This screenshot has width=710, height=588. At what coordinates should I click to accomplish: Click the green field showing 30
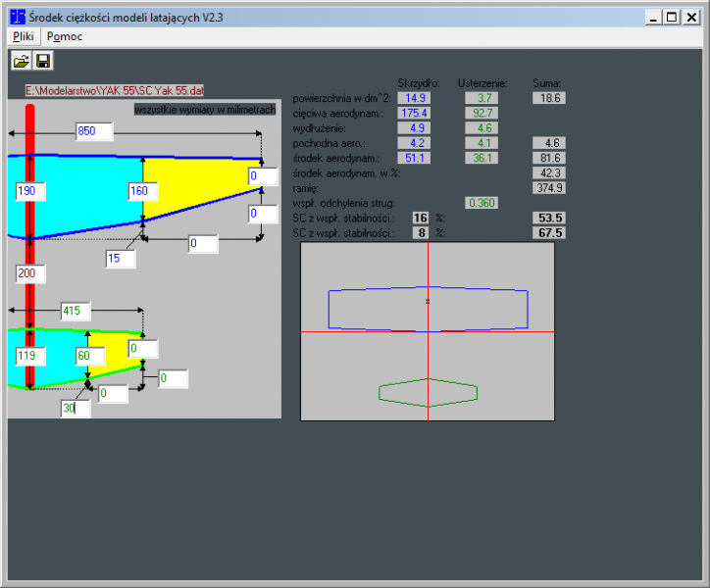76,409
